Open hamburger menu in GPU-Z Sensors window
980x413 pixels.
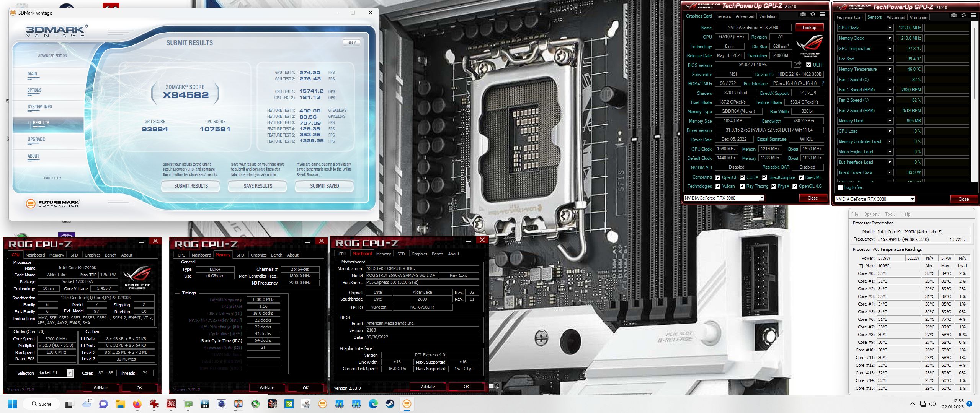pos(973,16)
